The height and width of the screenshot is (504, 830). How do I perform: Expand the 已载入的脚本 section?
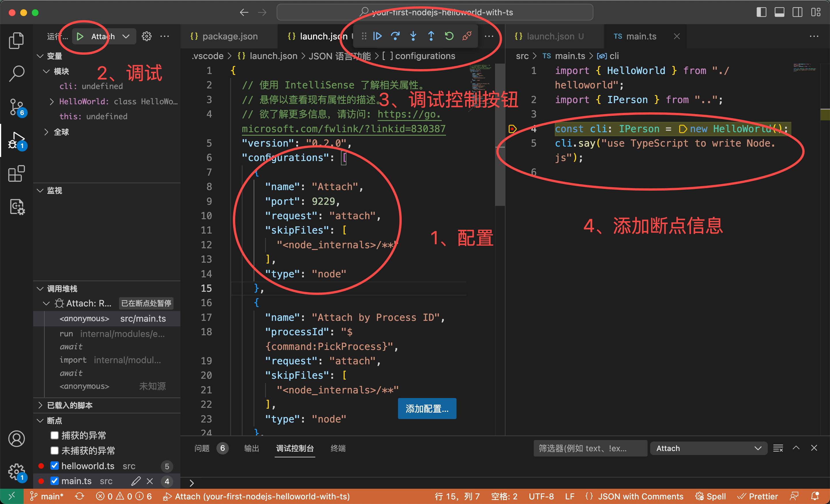(40, 405)
